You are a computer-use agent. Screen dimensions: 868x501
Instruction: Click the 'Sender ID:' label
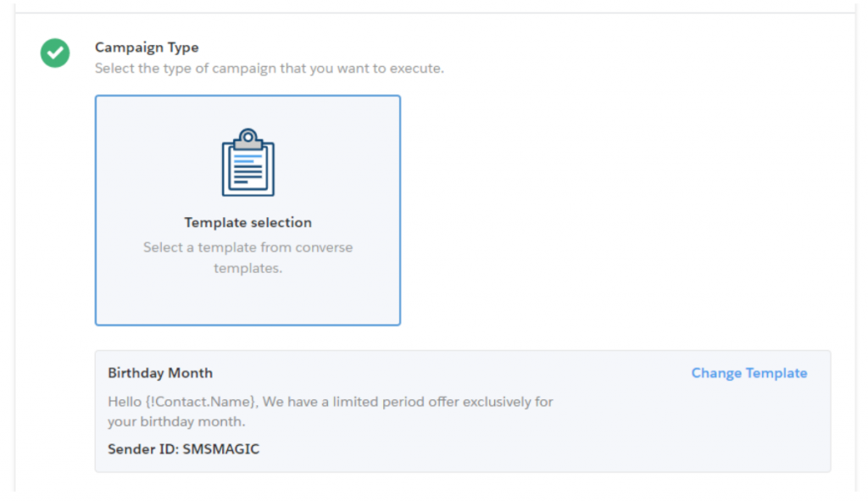(142, 449)
